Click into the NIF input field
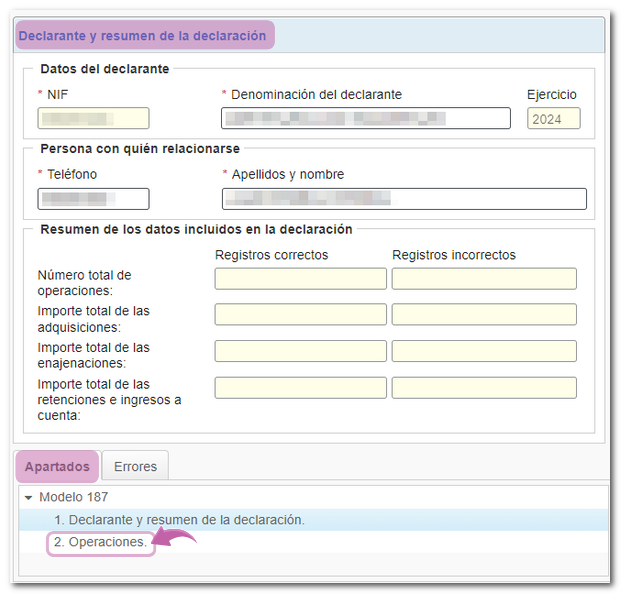 [93, 118]
